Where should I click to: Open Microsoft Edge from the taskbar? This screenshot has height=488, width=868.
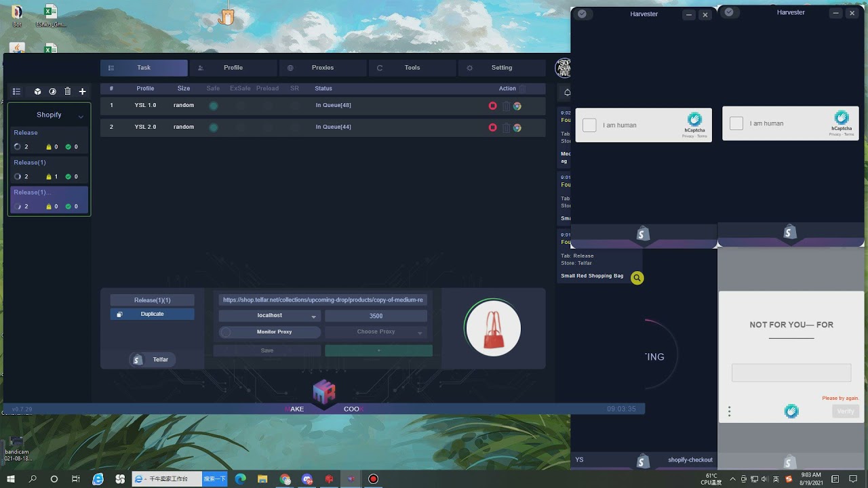(240, 479)
